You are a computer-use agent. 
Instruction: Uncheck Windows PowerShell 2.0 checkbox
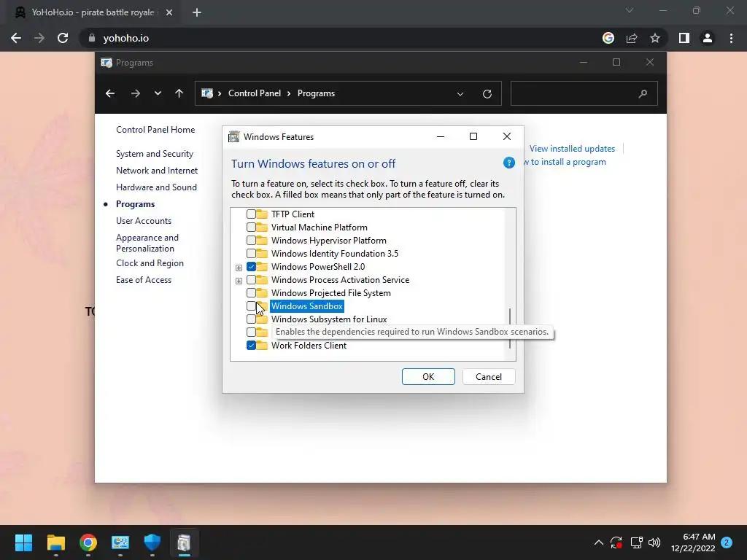coord(251,267)
